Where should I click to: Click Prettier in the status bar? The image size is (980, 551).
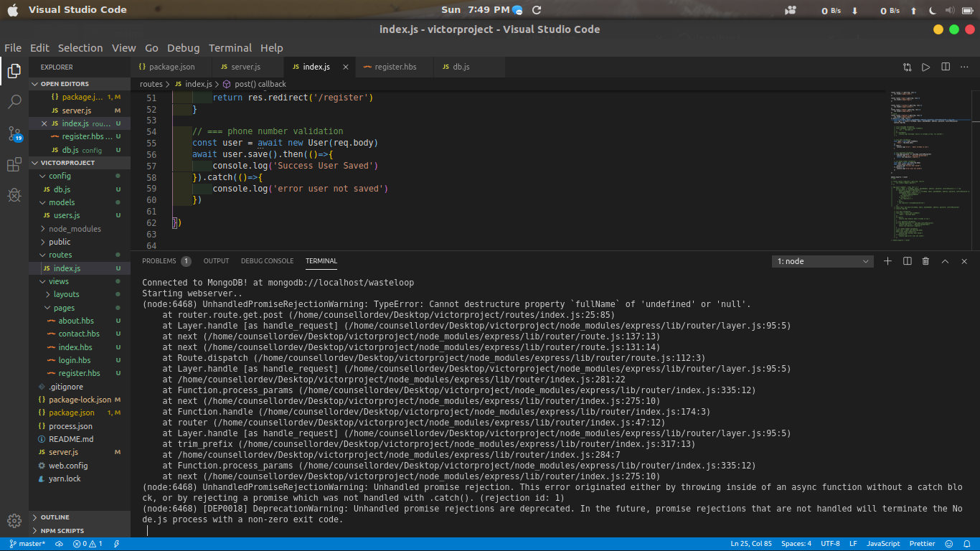point(922,544)
